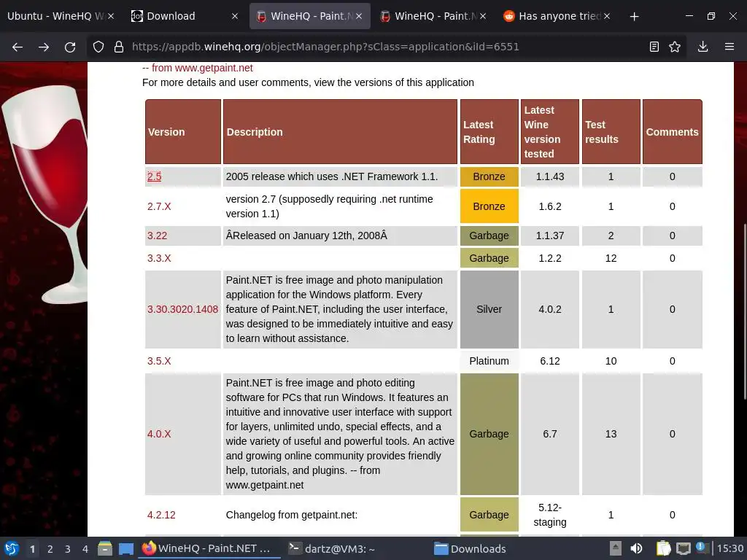Go forward one page
The width and height of the screenshot is (747, 560).
pos(44,47)
